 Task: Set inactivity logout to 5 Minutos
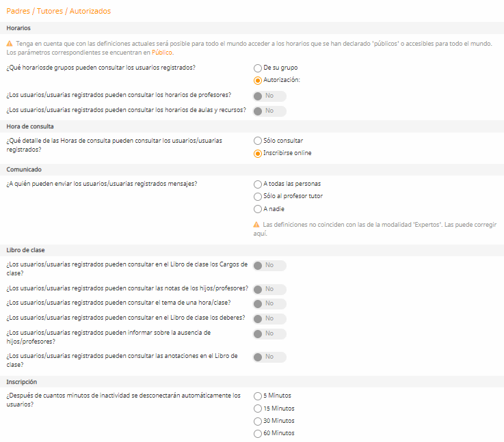[257, 396]
